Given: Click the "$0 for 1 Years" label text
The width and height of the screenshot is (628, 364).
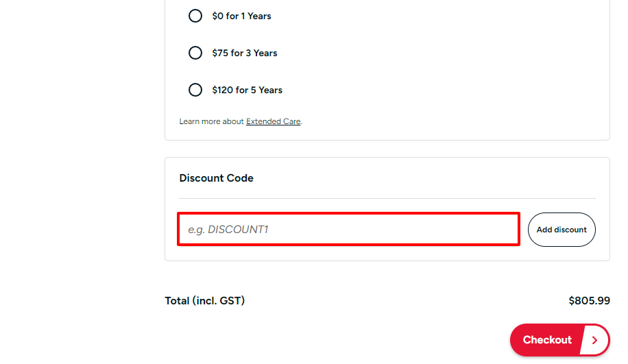Looking at the screenshot, I should click(x=241, y=16).
